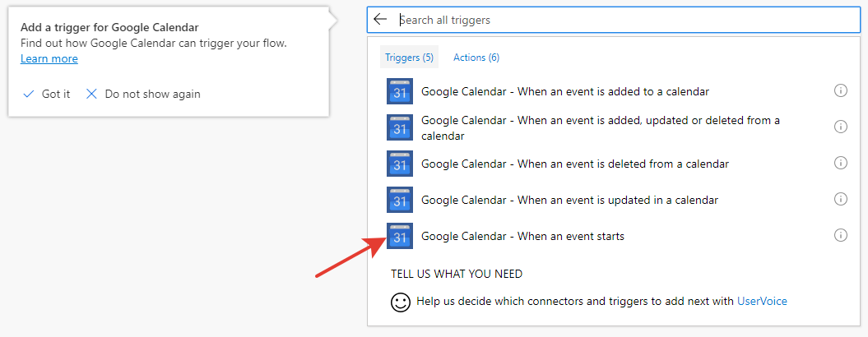
Task: Click the back arrow beside search box
Action: 380,20
